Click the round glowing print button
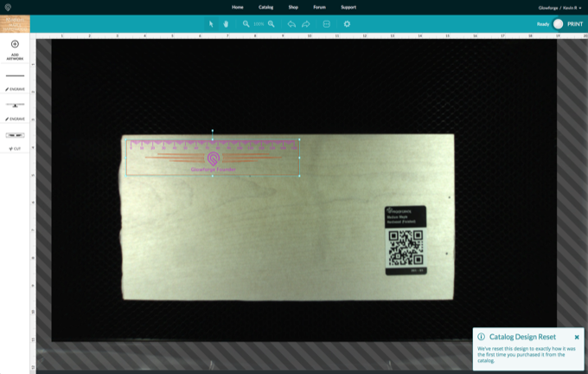The image size is (588, 374). pyautogui.click(x=558, y=24)
